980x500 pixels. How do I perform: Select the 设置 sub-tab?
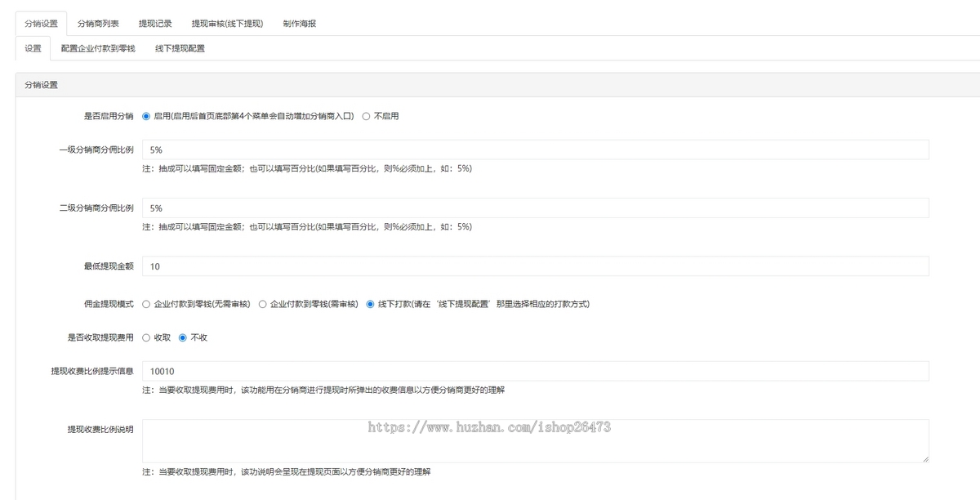click(33, 48)
